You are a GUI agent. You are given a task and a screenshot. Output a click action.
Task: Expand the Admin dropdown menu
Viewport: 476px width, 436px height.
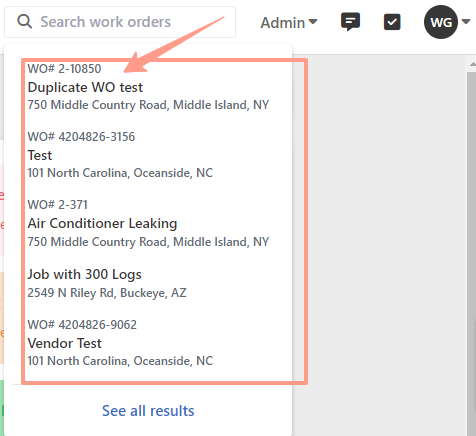289,23
